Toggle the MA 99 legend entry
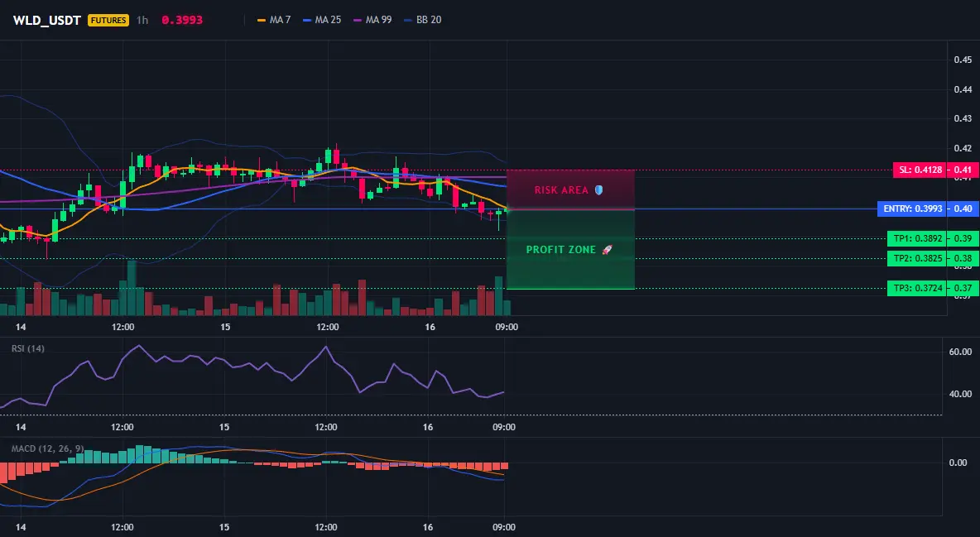Screen dimensions: 980x537 pos(373,20)
